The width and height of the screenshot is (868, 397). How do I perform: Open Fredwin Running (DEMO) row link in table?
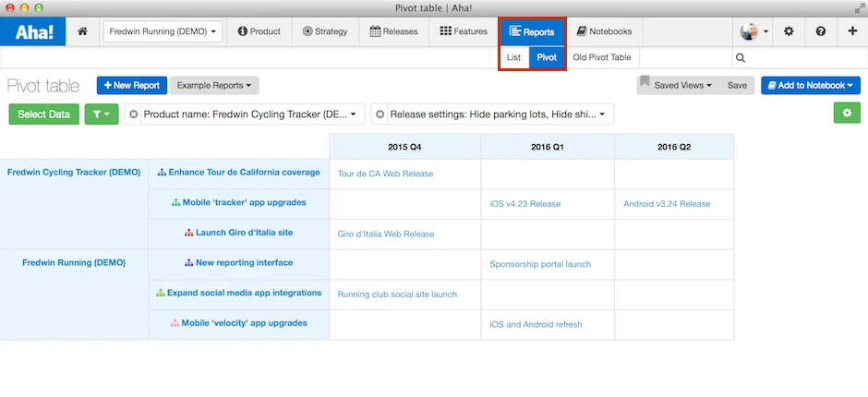tap(74, 262)
